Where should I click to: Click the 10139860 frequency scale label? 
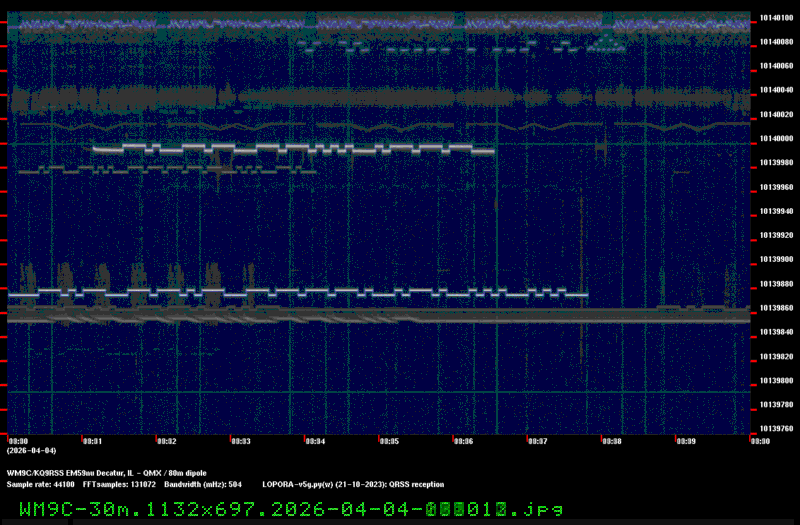tap(776, 308)
